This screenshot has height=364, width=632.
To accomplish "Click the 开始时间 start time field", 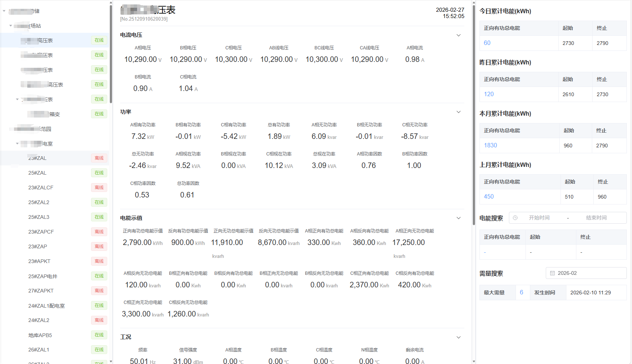I will (x=539, y=218).
